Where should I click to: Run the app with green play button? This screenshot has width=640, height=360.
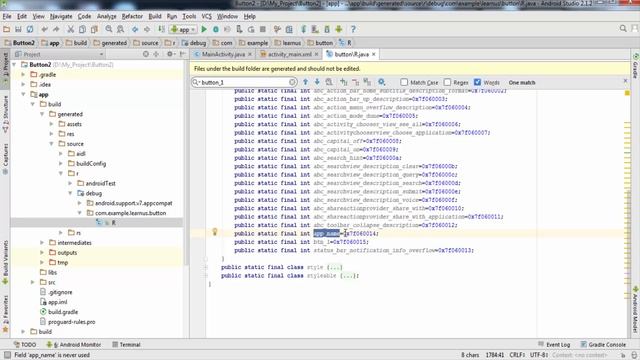click(x=204, y=29)
